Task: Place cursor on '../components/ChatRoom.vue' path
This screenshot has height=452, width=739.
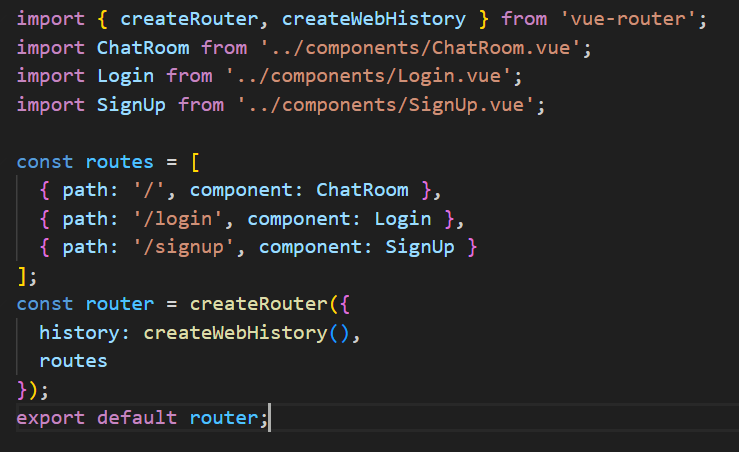Action: pyautogui.click(x=420, y=48)
